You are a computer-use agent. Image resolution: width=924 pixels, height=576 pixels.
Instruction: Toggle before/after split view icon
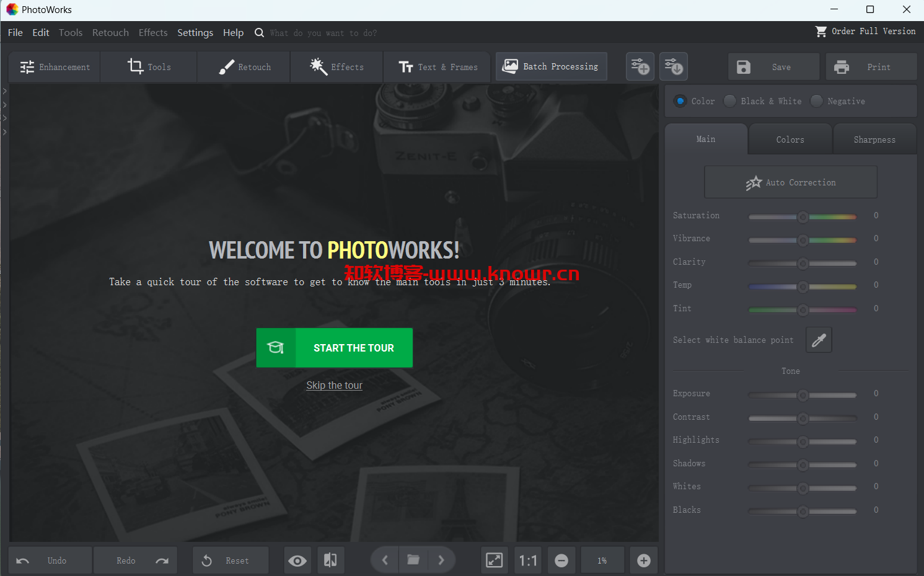tap(330, 560)
